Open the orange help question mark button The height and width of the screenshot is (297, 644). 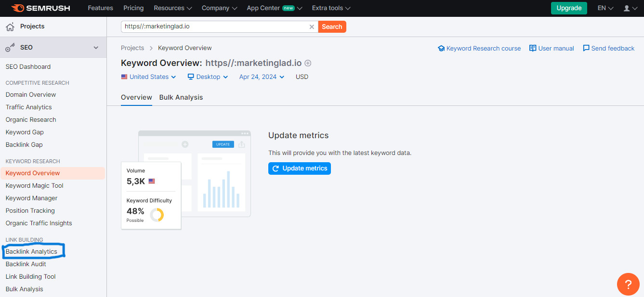pos(628,284)
